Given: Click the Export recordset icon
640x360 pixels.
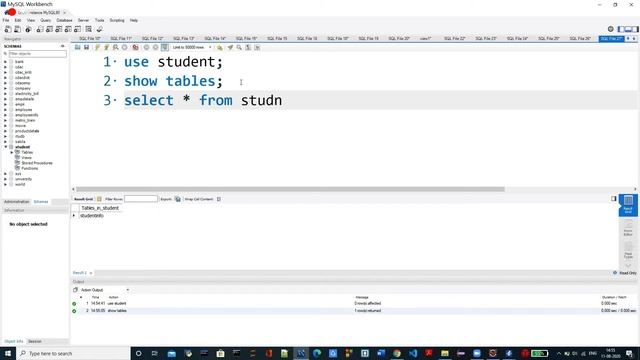Looking at the screenshot, I should coord(178,199).
